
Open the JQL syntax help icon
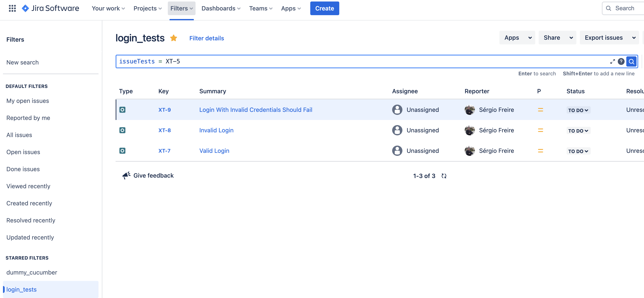pos(621,61)
